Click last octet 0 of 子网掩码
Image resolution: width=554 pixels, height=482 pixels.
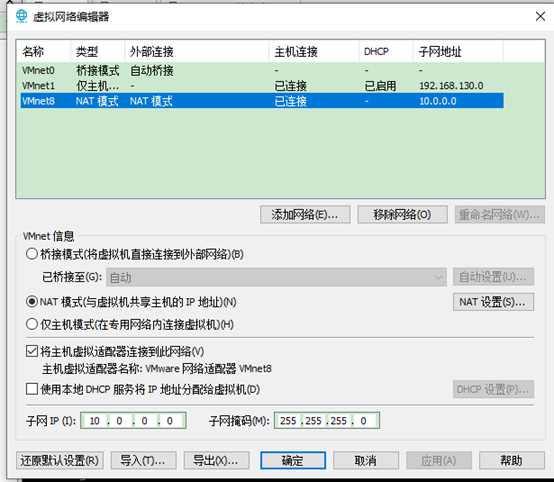point(364,421)
